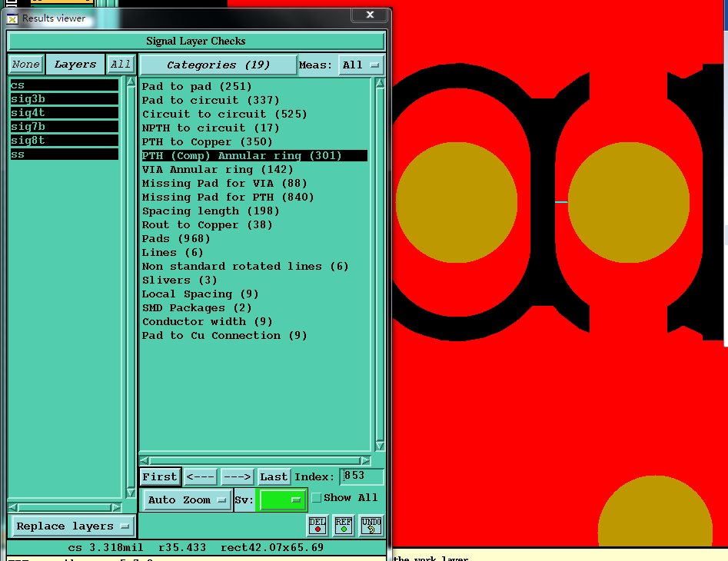728x561 pixels.
Task: Go to next result arrow button
Action: [237, 476]
